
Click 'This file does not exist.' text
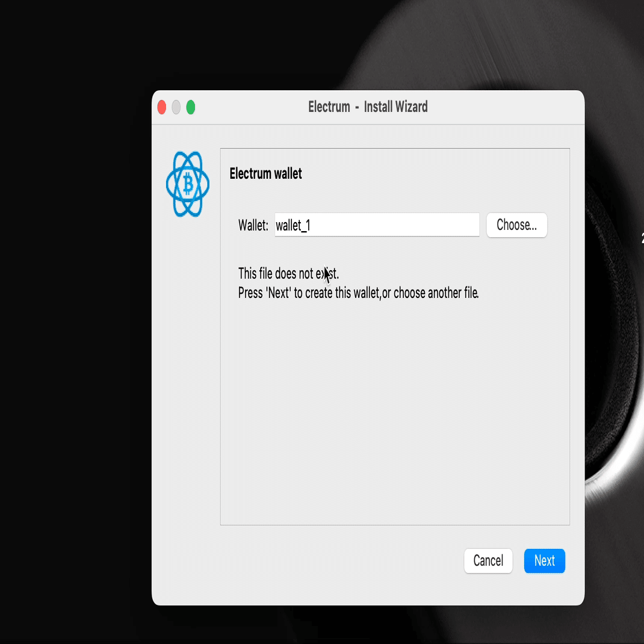coord(288,273)
